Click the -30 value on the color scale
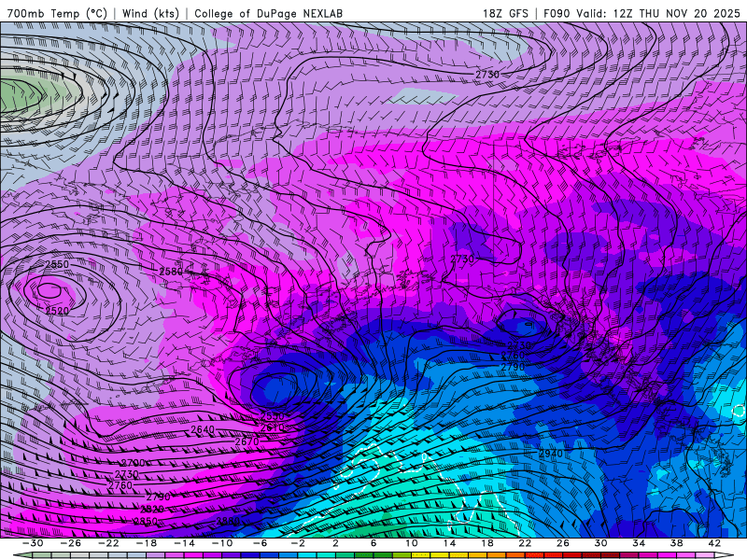747x560 pixels. 33,543
